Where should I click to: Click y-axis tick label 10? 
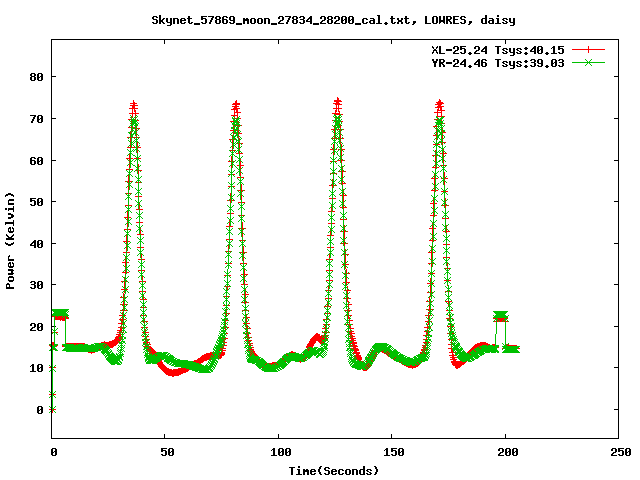36,368
